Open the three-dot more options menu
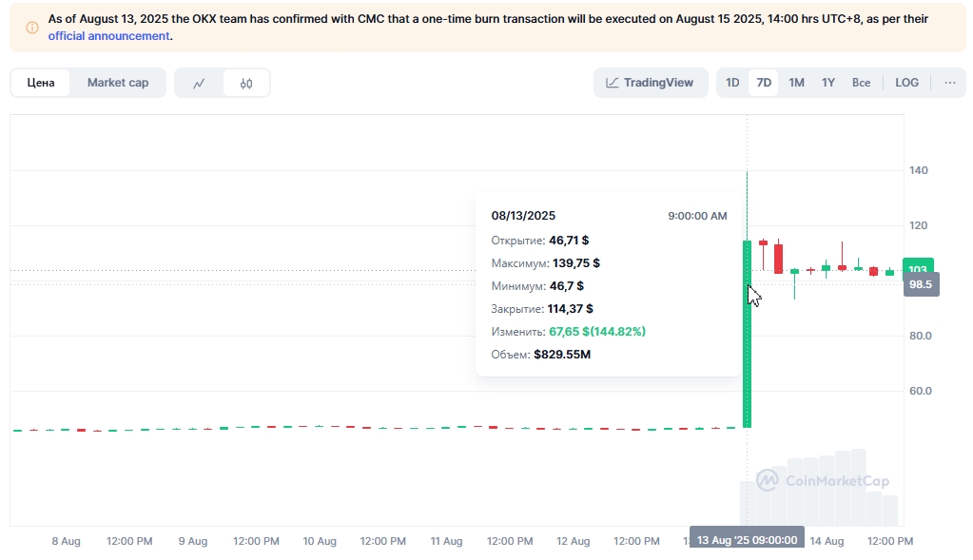Viewport: 973px width, 560px height. point(949,83)
